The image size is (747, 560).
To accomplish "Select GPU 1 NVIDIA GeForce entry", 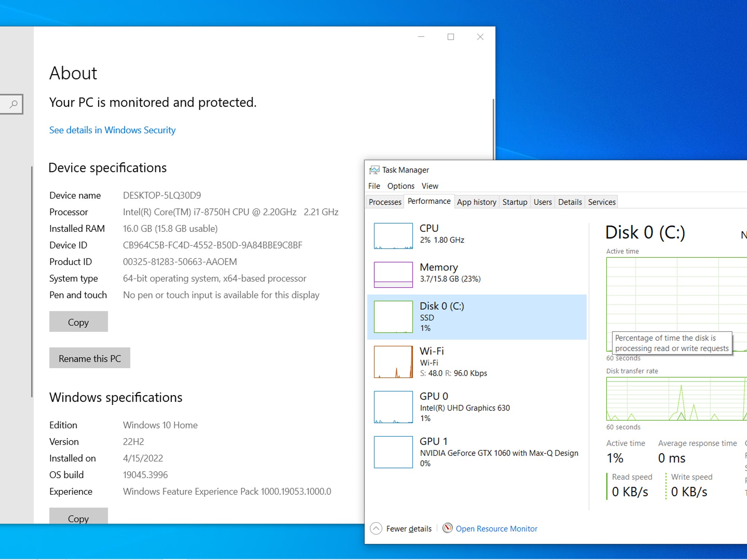I will pos(477,452).
